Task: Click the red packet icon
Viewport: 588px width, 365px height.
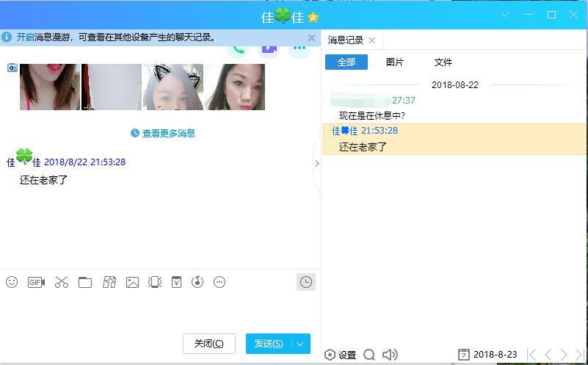Action: [176, 282]
